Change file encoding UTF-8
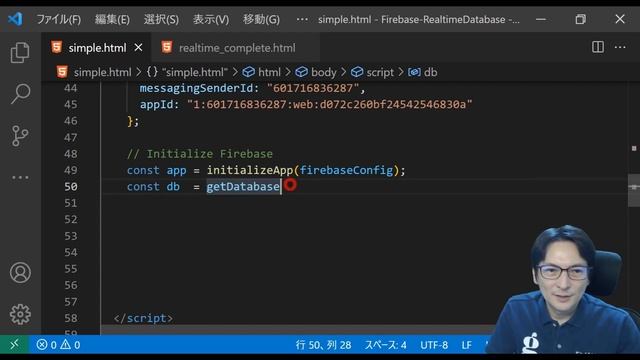The height and width of the screenshot is (360, 640). coord(434,345)
